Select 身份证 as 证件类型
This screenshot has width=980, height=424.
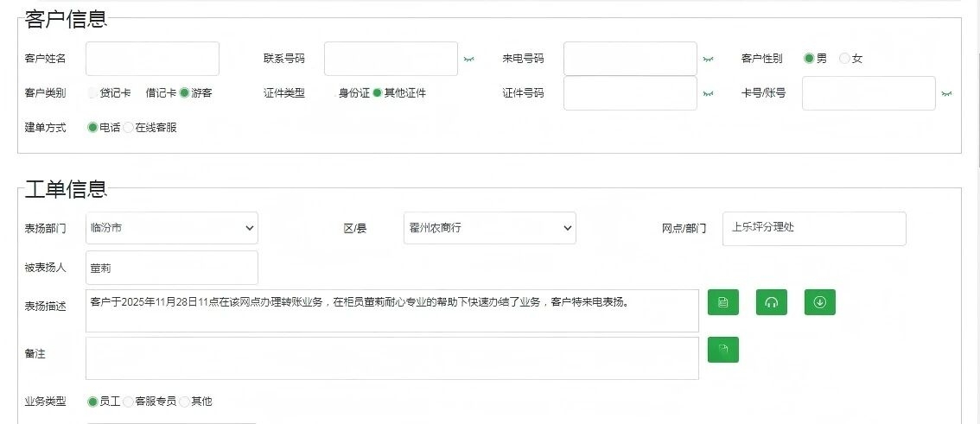coord(333,93)
